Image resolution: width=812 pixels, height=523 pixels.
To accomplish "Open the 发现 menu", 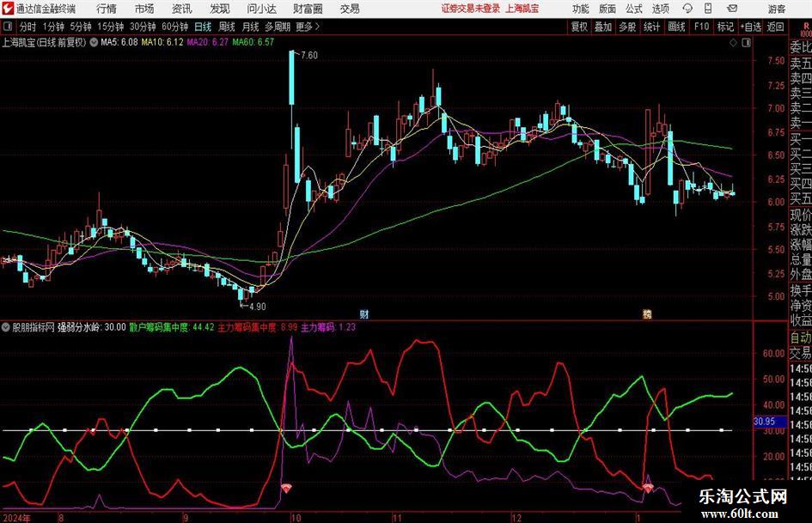I will pyautogui.click(x=220, y=9).
